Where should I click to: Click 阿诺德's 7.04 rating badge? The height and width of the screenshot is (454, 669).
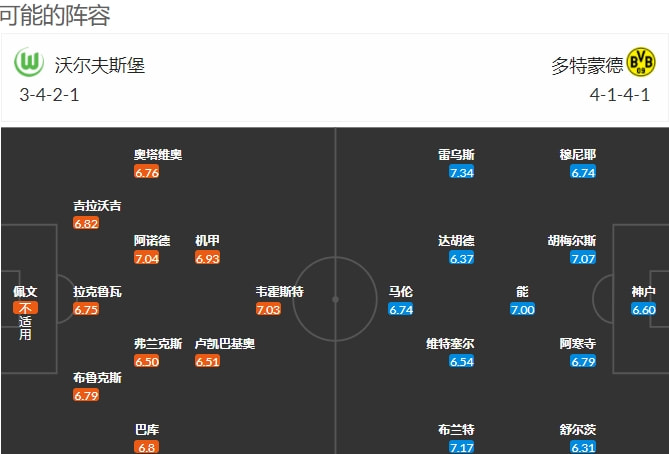(x=147, y=258)
